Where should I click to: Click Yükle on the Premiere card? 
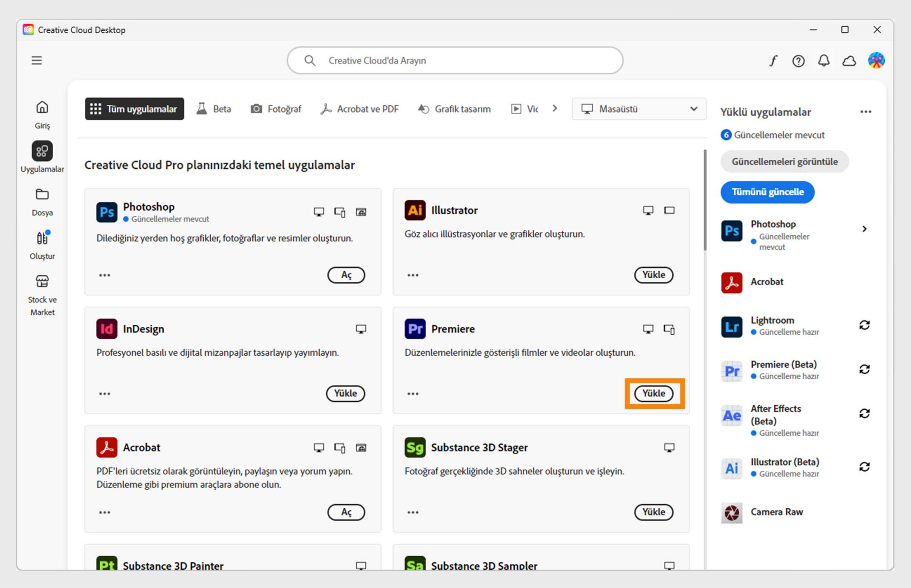click(x=653, y=394)
